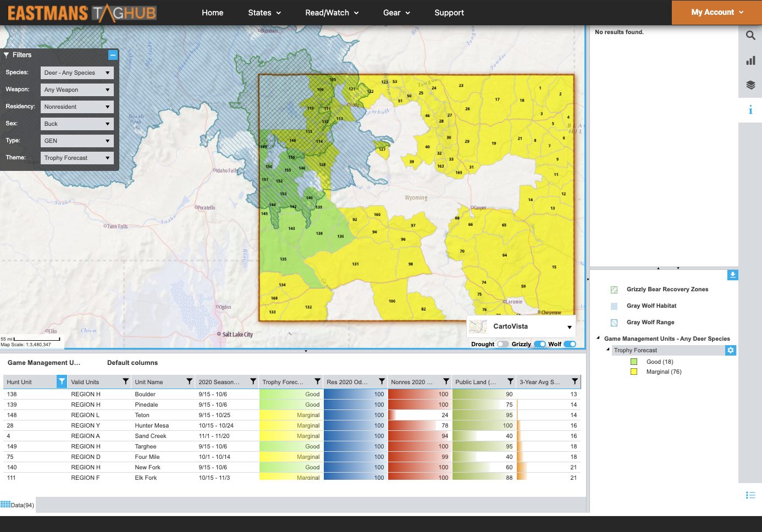Minimize the Filters panel
The image size is (762, 532).
pos(113,55)
